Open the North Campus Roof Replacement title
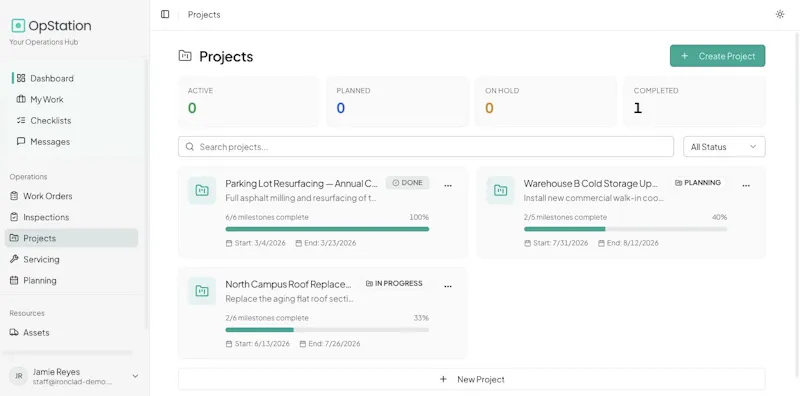This screenshot has width=800, height=396. tap(288, 284)
